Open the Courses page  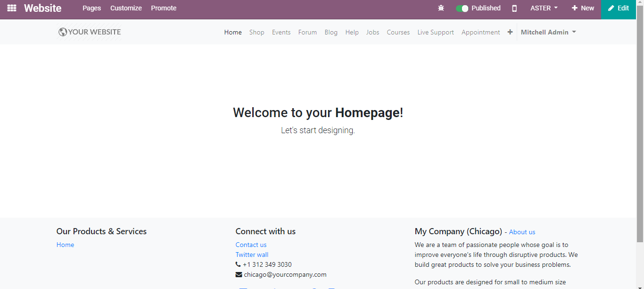[x=398, y=32]
